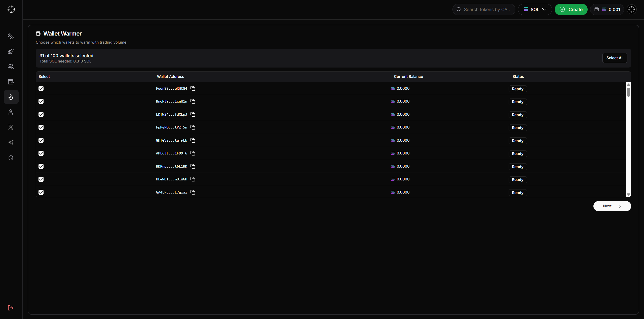Open the wallet icon in sidebar

pyautogui.click(x=11, y=82)
